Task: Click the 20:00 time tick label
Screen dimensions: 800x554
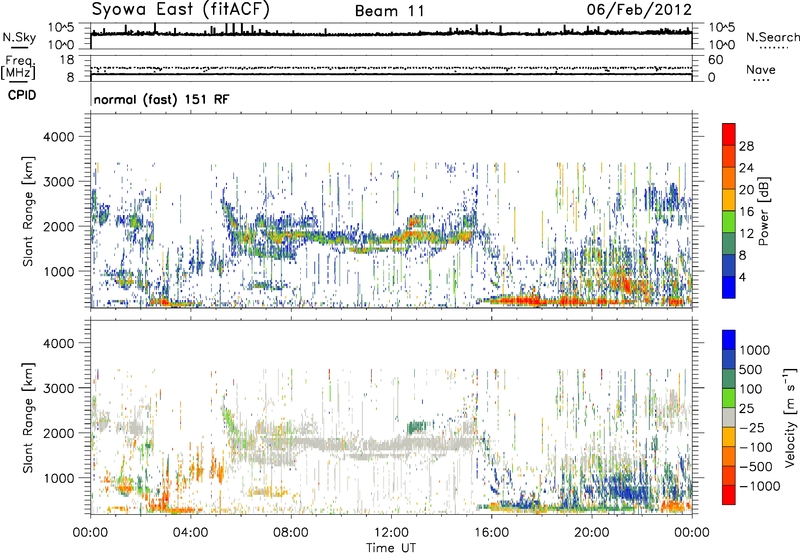Action: coord(591,533)
